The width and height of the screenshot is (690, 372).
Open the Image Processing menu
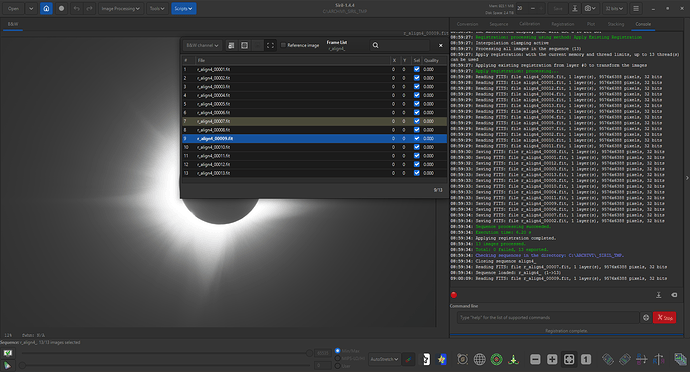click(x=120, y=8)
